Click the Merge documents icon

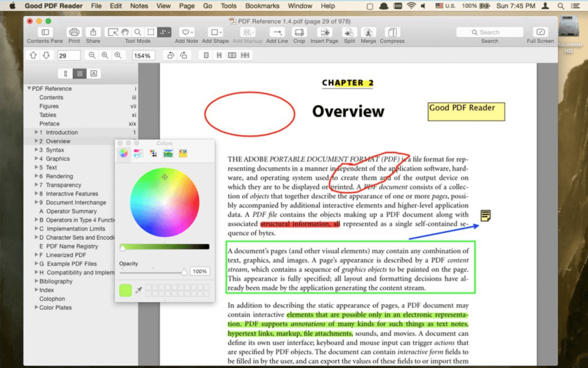coord(368,32)
